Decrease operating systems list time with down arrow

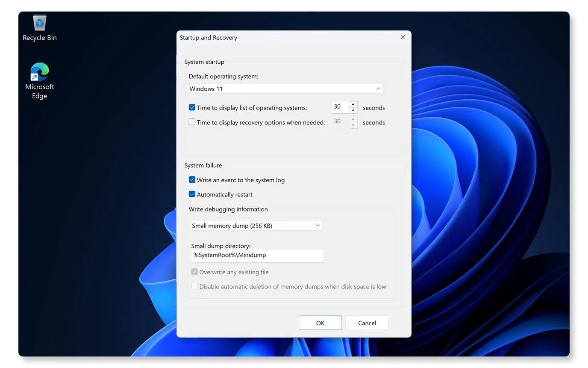pyautogui.click(x=353, y=110)
